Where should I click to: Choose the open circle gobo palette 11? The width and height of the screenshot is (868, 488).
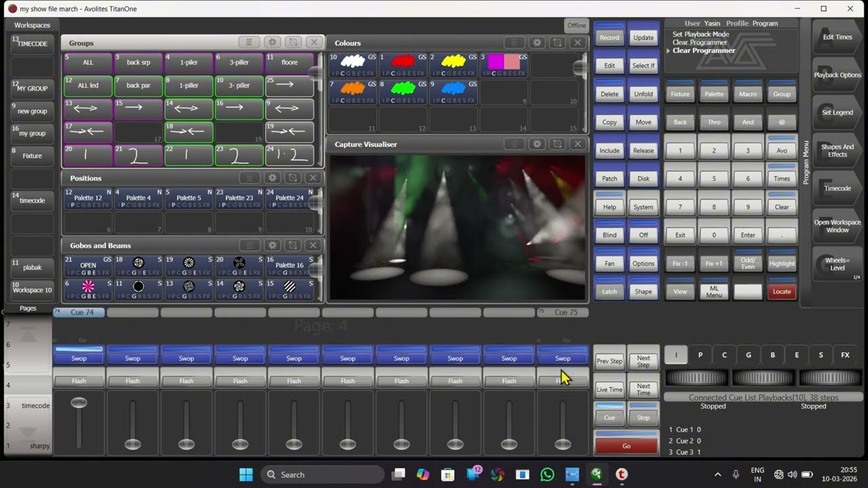pos(138,289)
